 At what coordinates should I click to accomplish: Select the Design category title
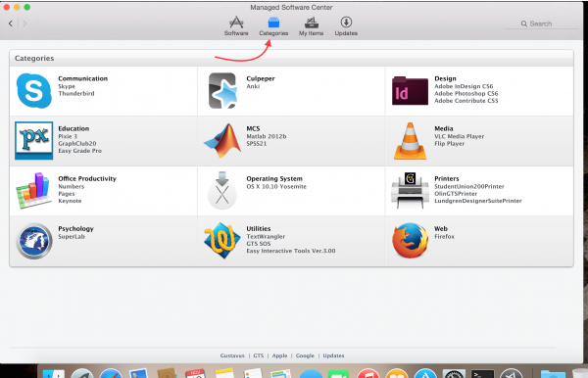pos(445,78)
